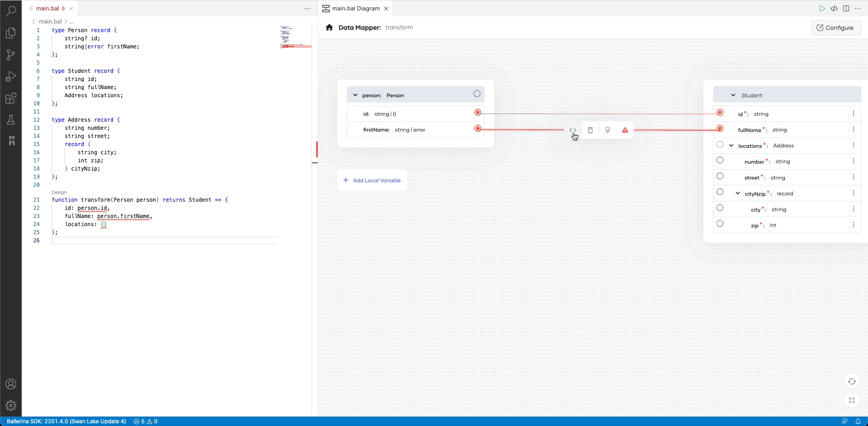Open the Extensions view

[11, 98]
